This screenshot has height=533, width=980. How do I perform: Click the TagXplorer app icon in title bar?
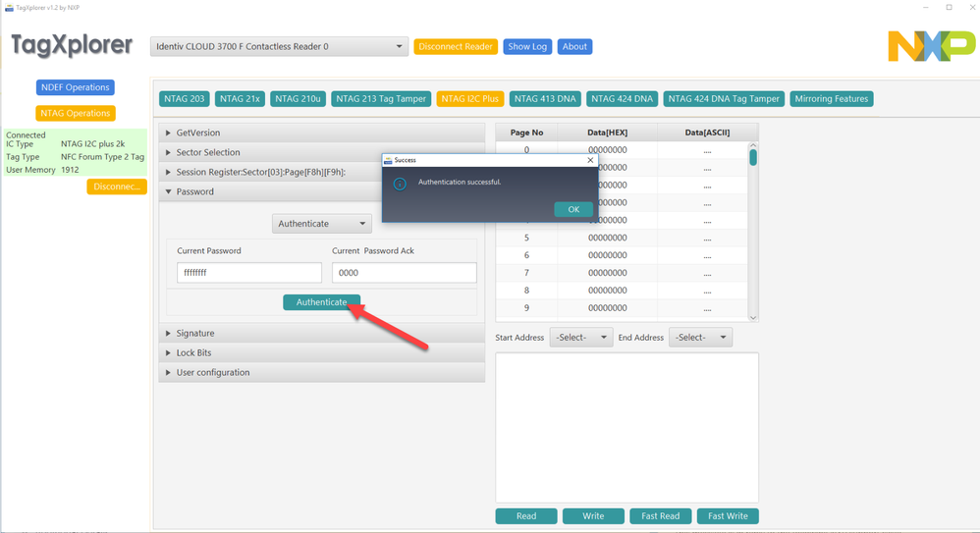coord(9,8)
